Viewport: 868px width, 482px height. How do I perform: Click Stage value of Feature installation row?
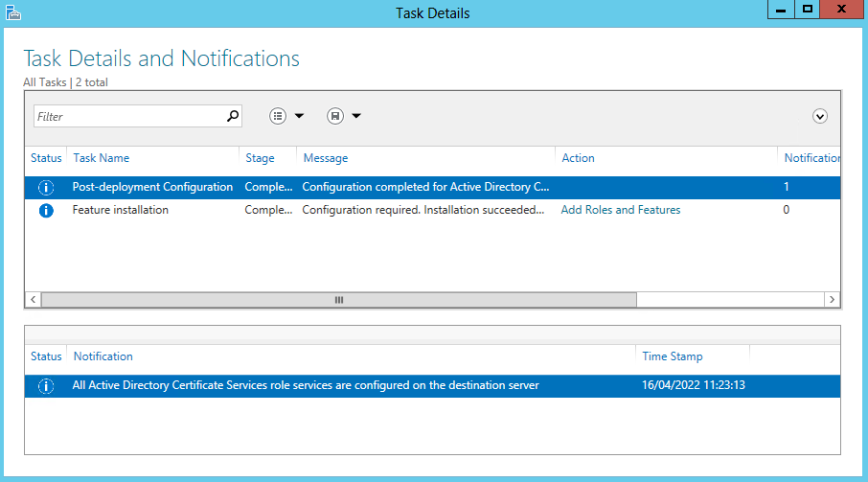268,210
